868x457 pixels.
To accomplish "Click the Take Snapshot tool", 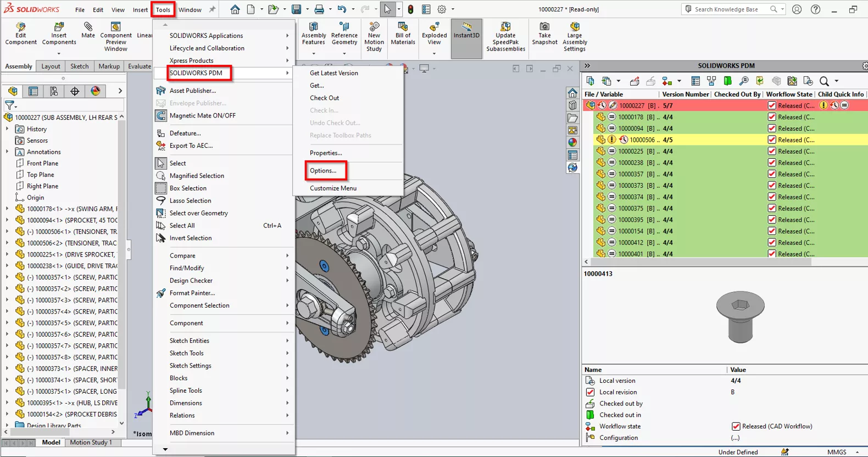I will [x=544, y=34].
